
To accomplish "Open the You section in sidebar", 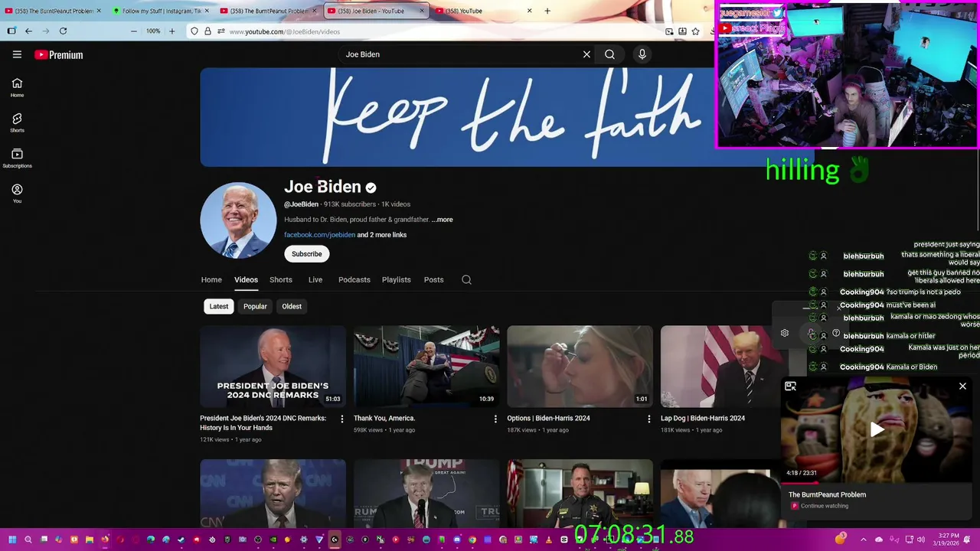I will [17, 193].
